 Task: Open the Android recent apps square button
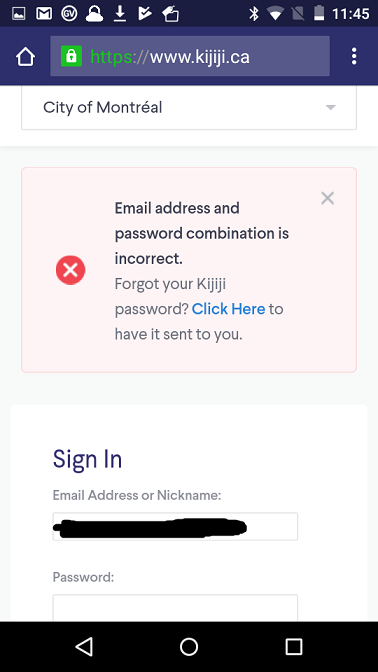294,646
